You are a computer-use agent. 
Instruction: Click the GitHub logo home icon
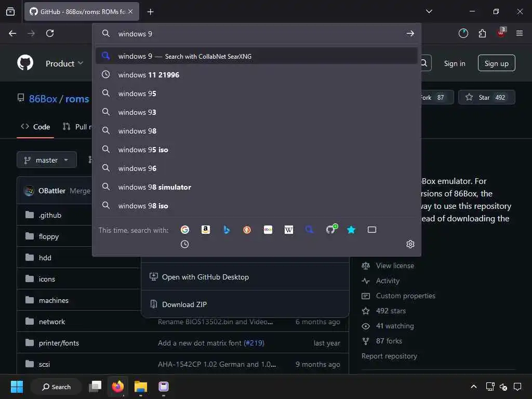(x=25, y=63)
